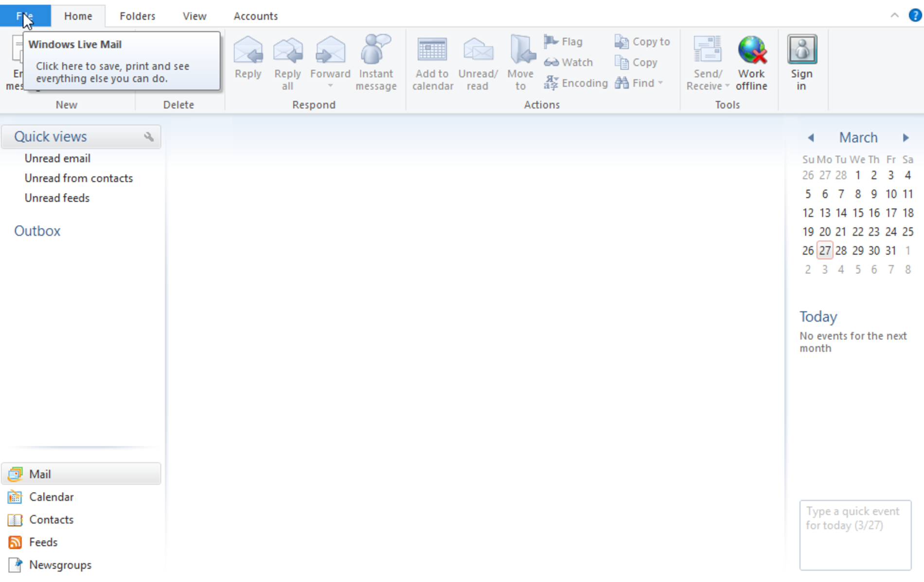Open the File menu tab

[25, 16]
